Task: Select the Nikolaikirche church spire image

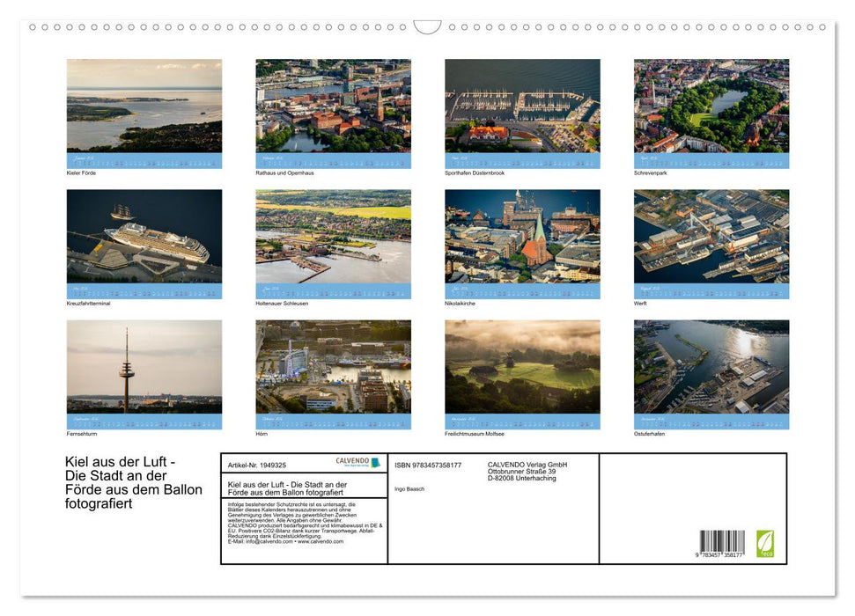Action: pyautogui.click(x=523, y=236)
